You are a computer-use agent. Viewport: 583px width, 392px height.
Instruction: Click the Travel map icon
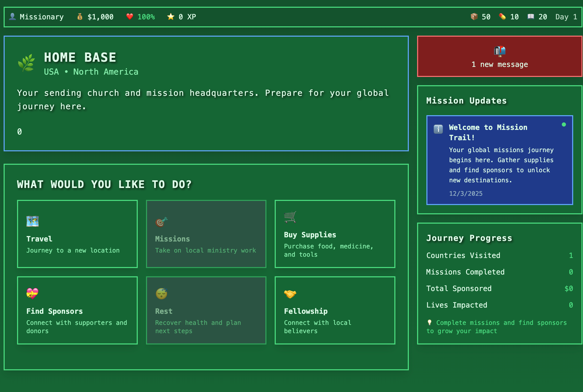[33, 221]
